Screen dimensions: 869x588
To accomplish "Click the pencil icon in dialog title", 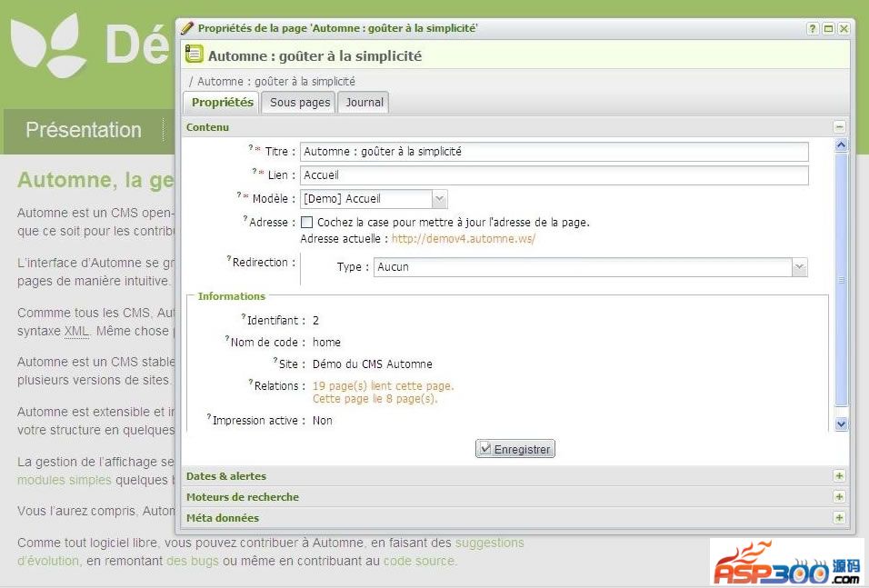I will (187, 27).
